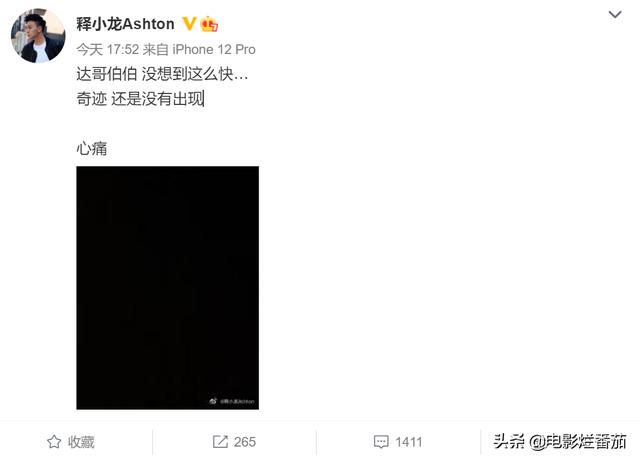
Task: Click the 头条 @电影烂番茄 watermark
Action: tap(560, 441)
